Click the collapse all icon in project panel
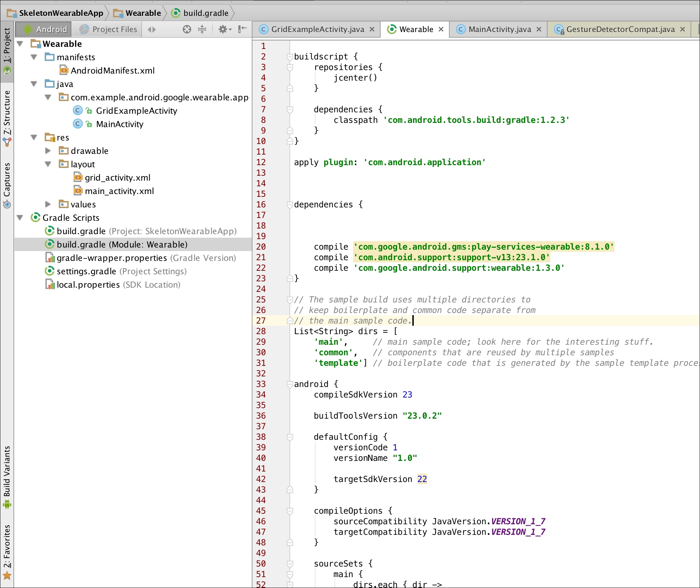This screenshot has width=700, height=588. pyautogui.click(x=202, y=29)
